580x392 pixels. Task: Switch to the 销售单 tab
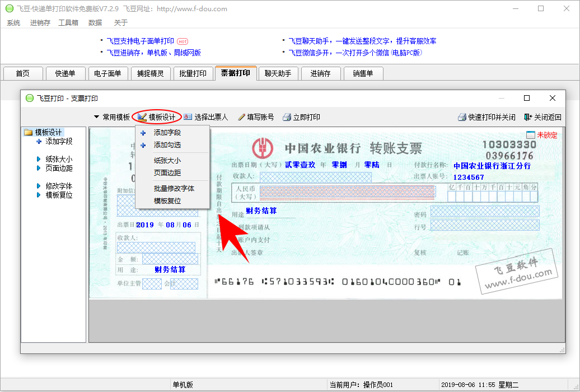tap(363, 73)
